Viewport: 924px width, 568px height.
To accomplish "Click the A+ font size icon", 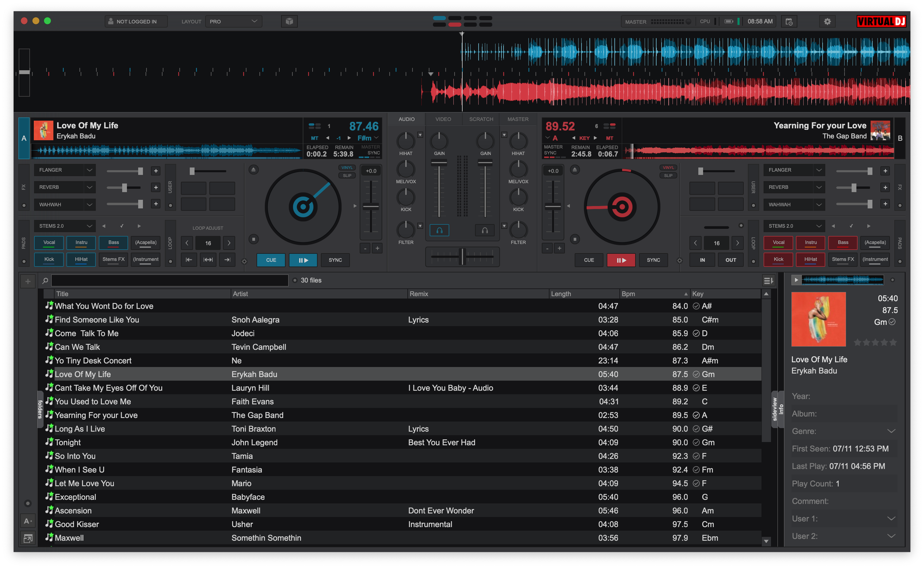I will (28, 521).
